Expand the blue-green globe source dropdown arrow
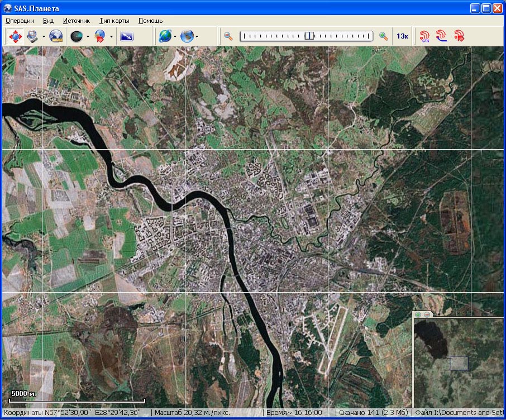This screenshot has height=420, width=506. coord(175,37)
